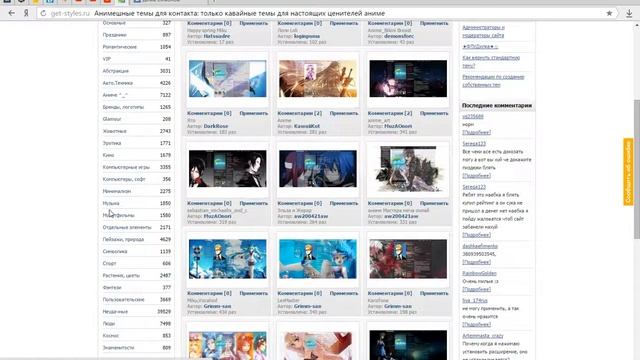Open Администраторы и модераторы сайта link
The height and width of the screenshot is (360, 640).
click(x=483, y=31)
